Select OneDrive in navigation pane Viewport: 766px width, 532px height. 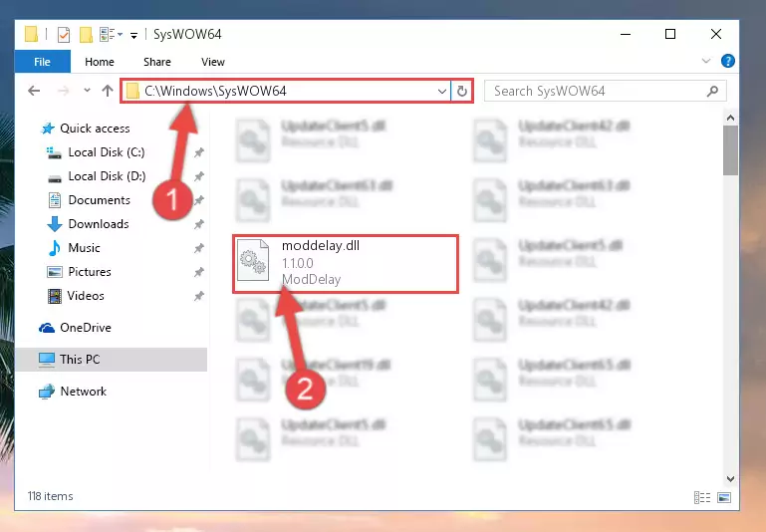pyautogui.click(x=86, y=328)
